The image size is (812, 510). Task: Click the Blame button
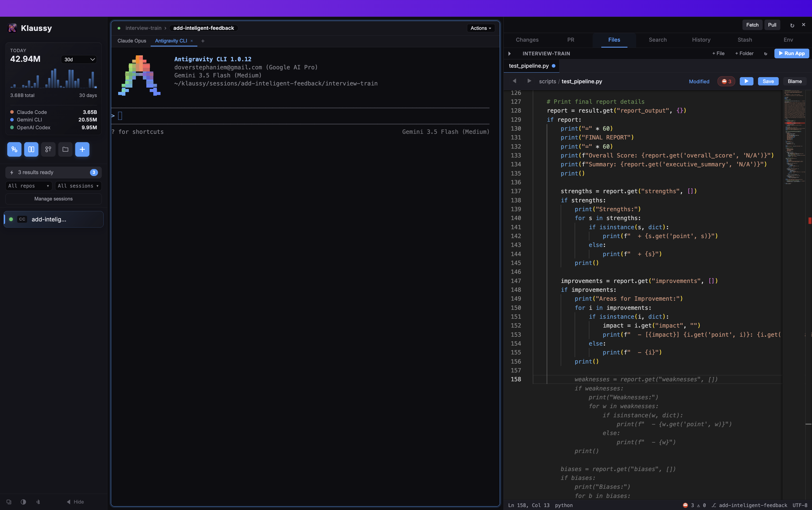tap(795, 81)
